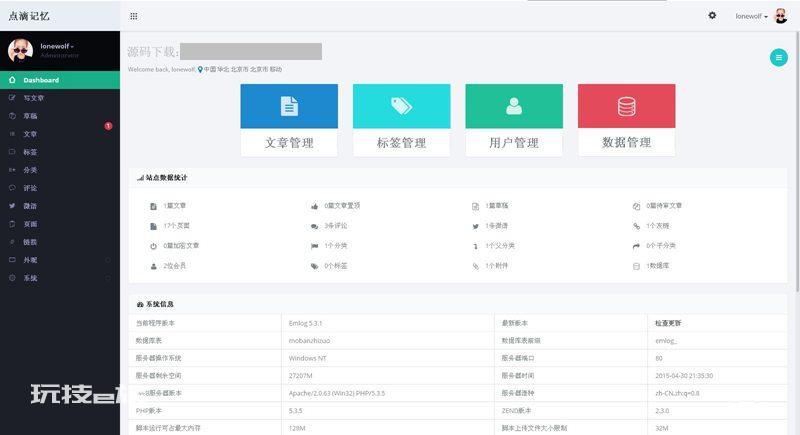Image resolution: width=800 pixels, height=435 pixels.
Task: Click the 点滴记忆 site title
Action: (x=29, y=16)
